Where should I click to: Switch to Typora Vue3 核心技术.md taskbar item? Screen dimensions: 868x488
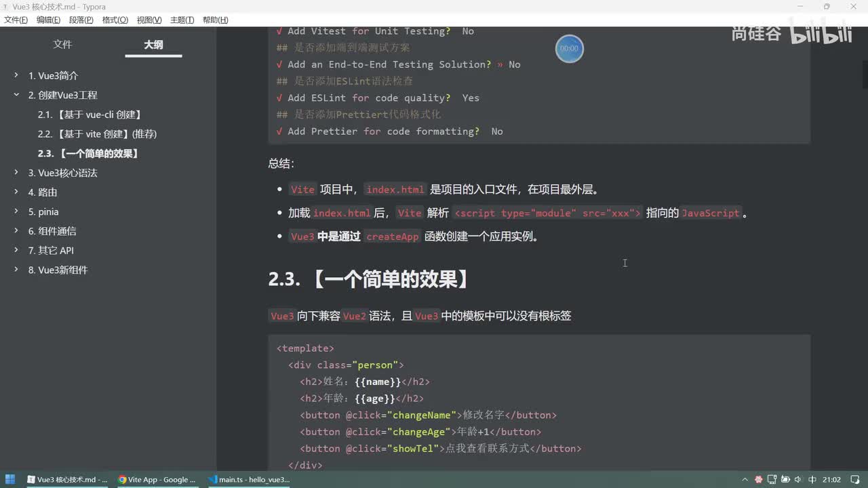[x=66, y=479]
